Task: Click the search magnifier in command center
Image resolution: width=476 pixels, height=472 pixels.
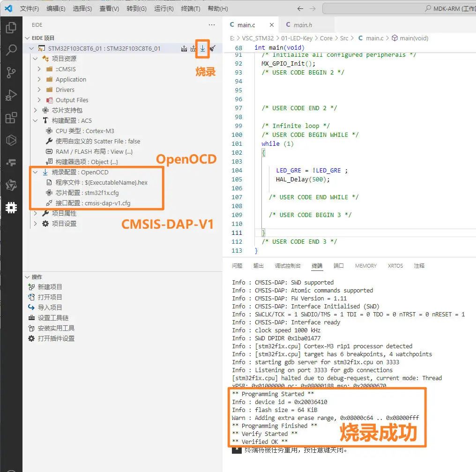Action: click(x=428, y=8)
